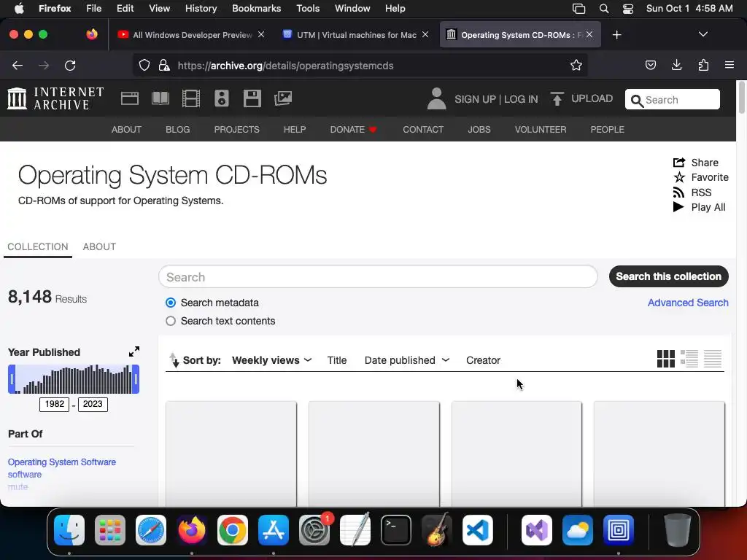This screenshot has height=560, width=747.
Task: Open the Tools menu
Action: point(308,9)
